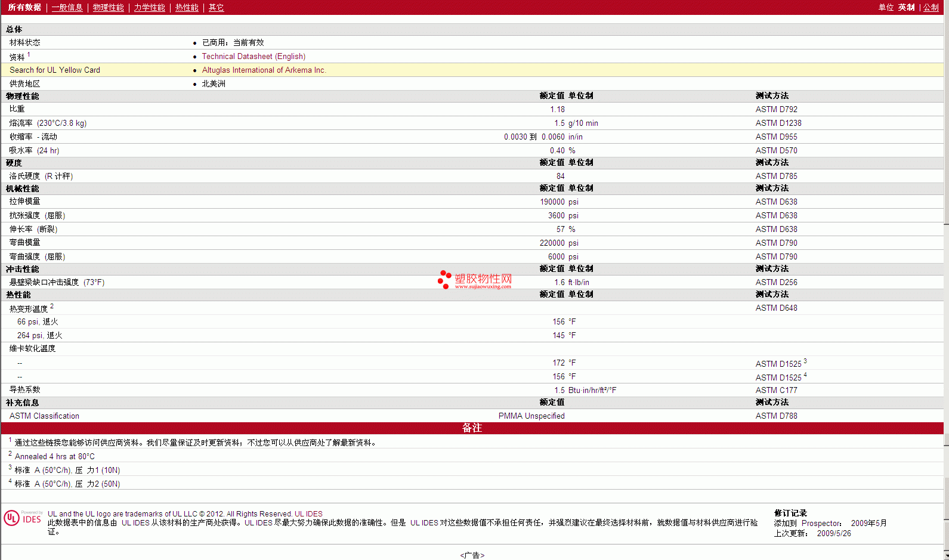Viewport: 949px width, 560px height.
Task: Click test method ASTM D648
Action: [776, 308]
